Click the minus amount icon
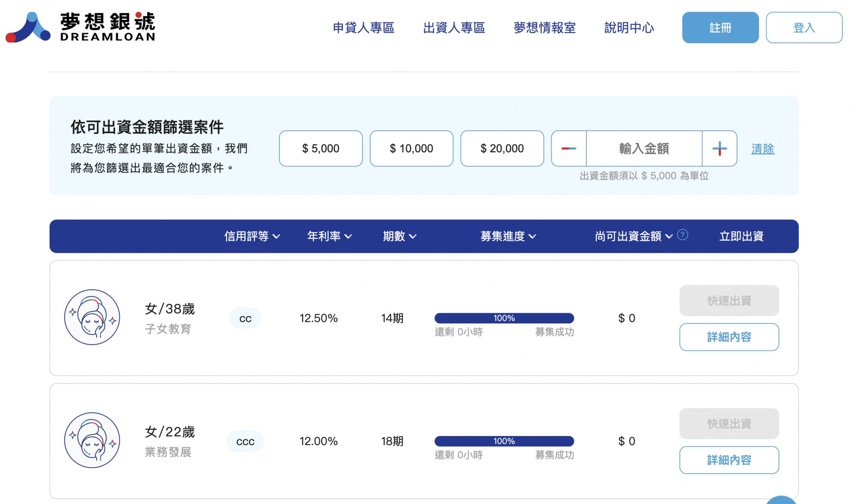The height and width of the screenshot is (504, 856). [x=568, y=148]
